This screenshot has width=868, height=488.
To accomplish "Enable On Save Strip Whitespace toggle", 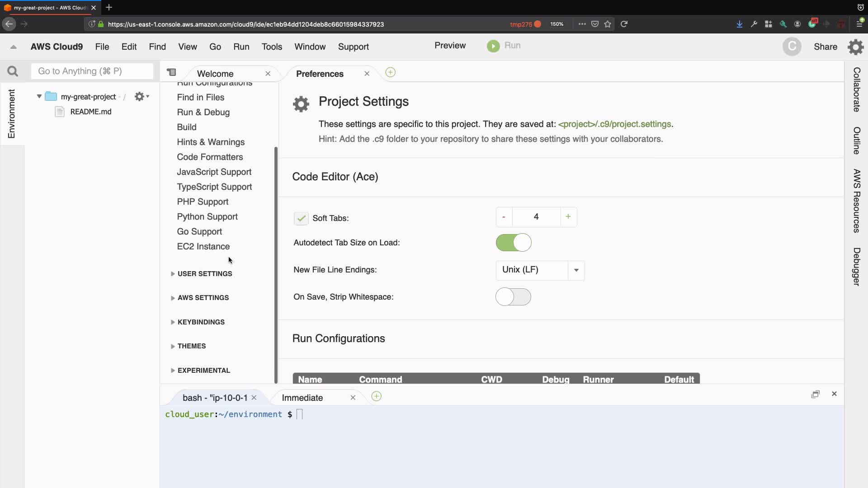I will tap(513, 297).
